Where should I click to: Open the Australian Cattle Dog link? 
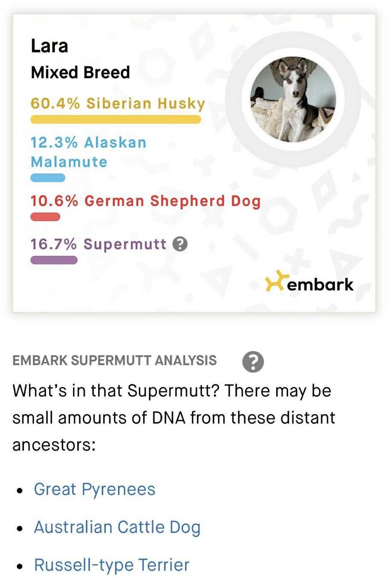point(117,527)
